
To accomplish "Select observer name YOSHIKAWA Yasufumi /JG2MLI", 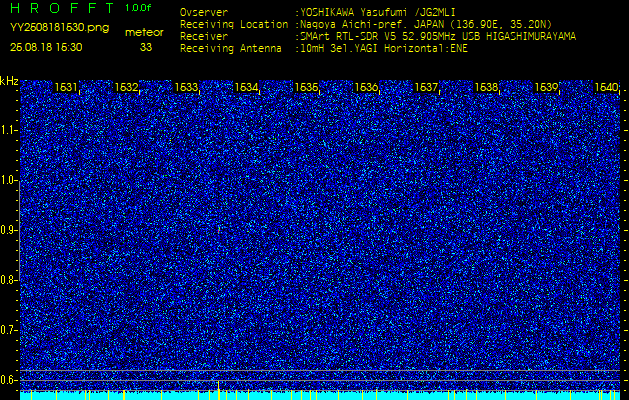I will click(378, 13).
